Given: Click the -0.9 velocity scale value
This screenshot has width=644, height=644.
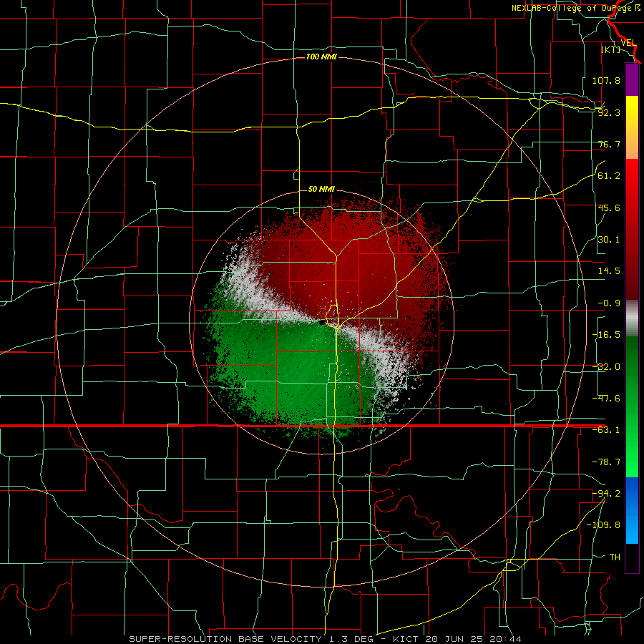Looking at the screenshot, I should point(609,303).
